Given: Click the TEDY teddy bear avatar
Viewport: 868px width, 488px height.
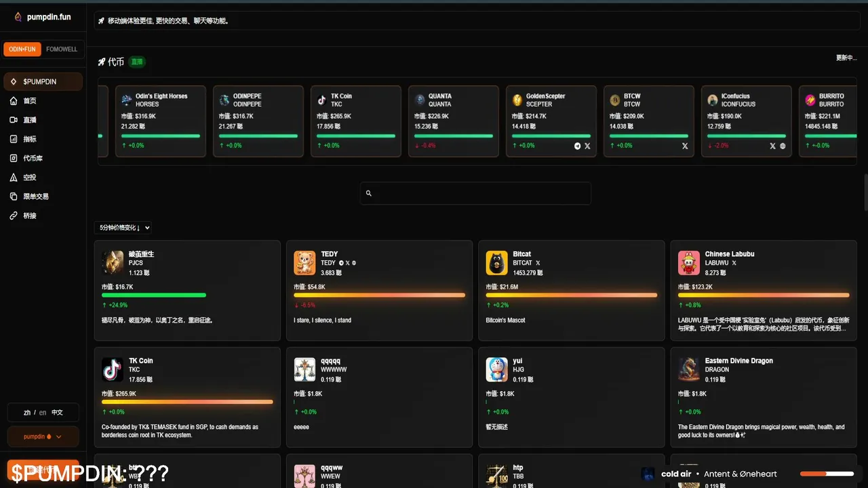Looking at the screenshot, I should [304, 263].
